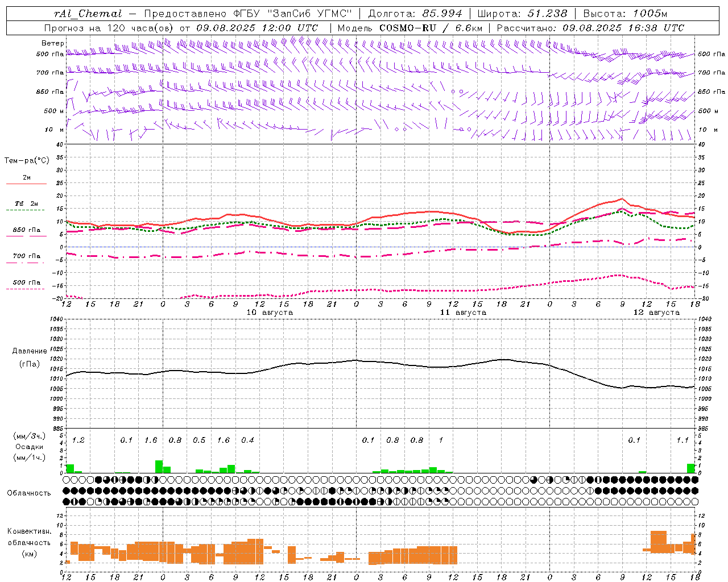Click the latitude value Широта: 51.238

522,14
